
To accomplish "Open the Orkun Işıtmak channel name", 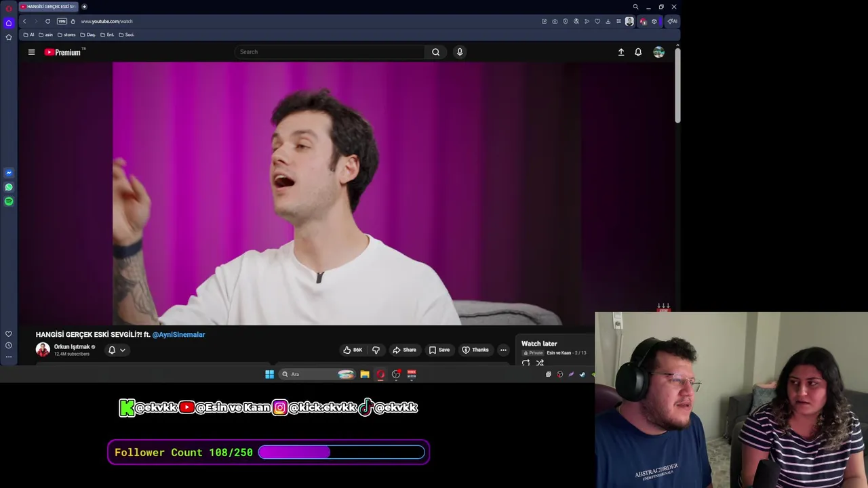I will (72, 346).
